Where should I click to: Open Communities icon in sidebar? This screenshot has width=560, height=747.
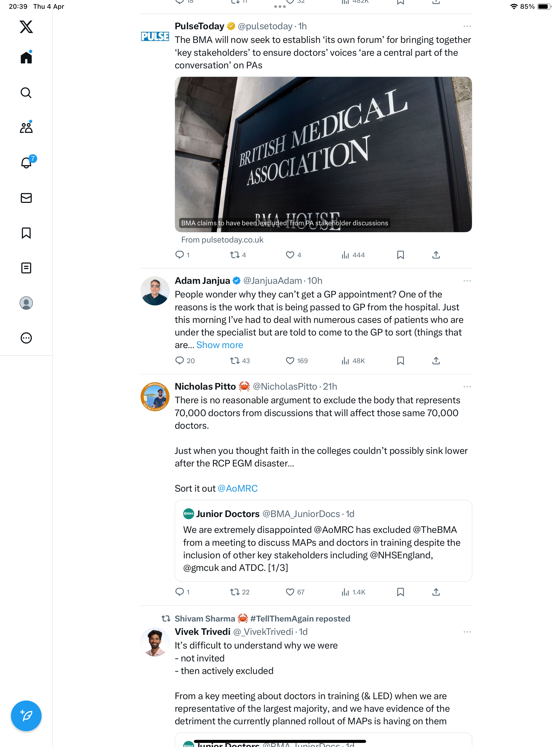coord(26,127)
